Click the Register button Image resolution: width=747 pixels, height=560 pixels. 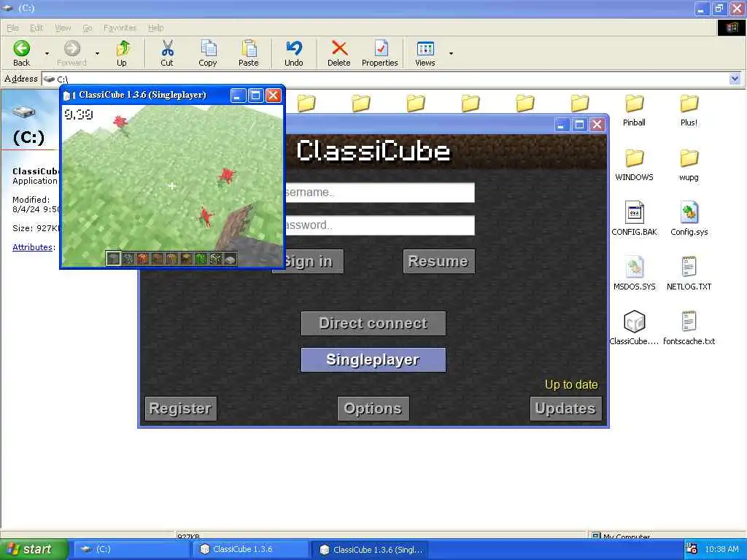[181, 408]
